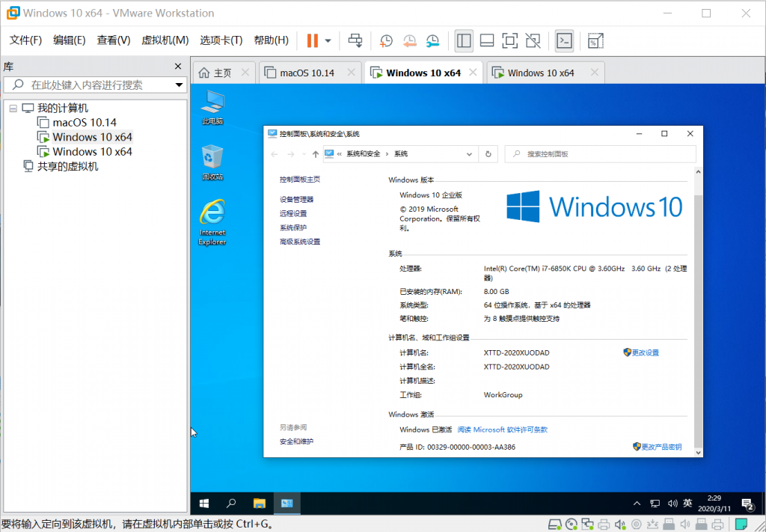Open the power options dropdown beside pause
Screen dimensions: 766x532
[328, 40]
